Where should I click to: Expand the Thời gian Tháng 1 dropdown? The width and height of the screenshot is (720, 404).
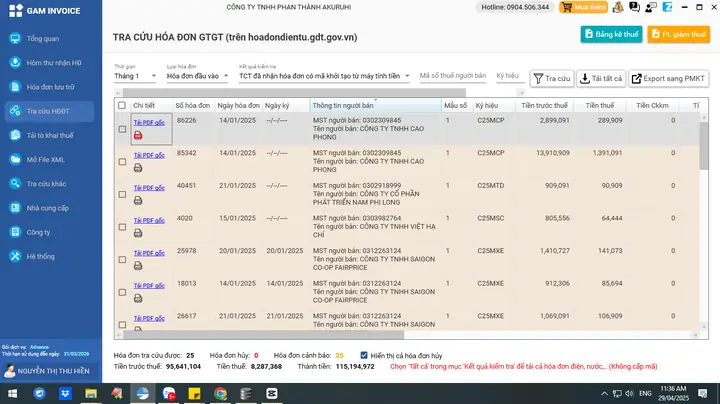pyautogui.click(x=135, y=76)
